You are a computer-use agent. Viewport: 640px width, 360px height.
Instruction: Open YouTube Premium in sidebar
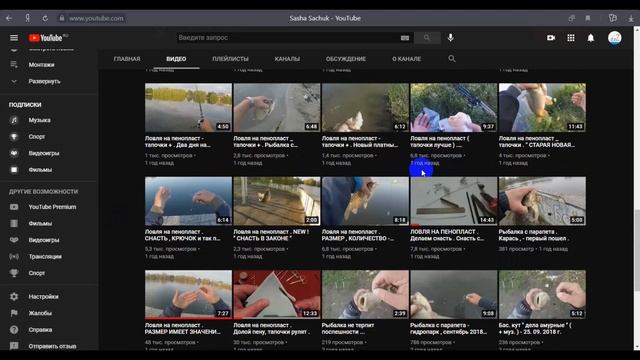[52, 207]
